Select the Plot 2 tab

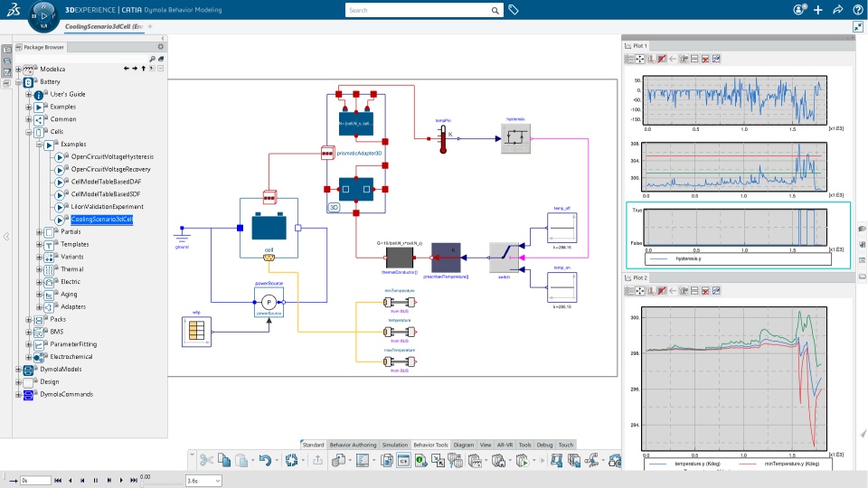coord(637,277)
